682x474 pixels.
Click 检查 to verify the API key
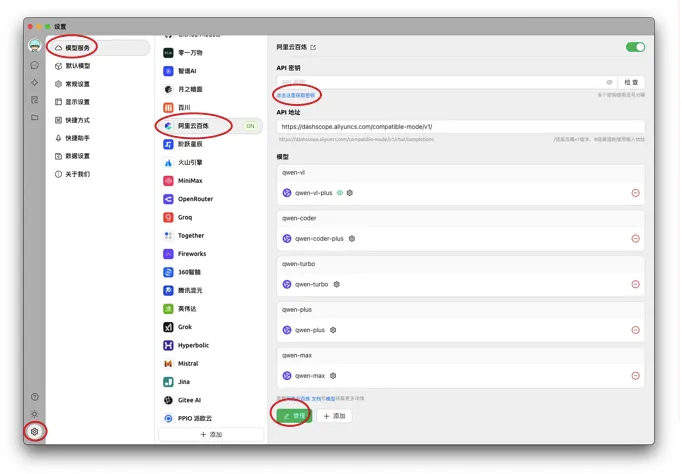click(631, 82)
